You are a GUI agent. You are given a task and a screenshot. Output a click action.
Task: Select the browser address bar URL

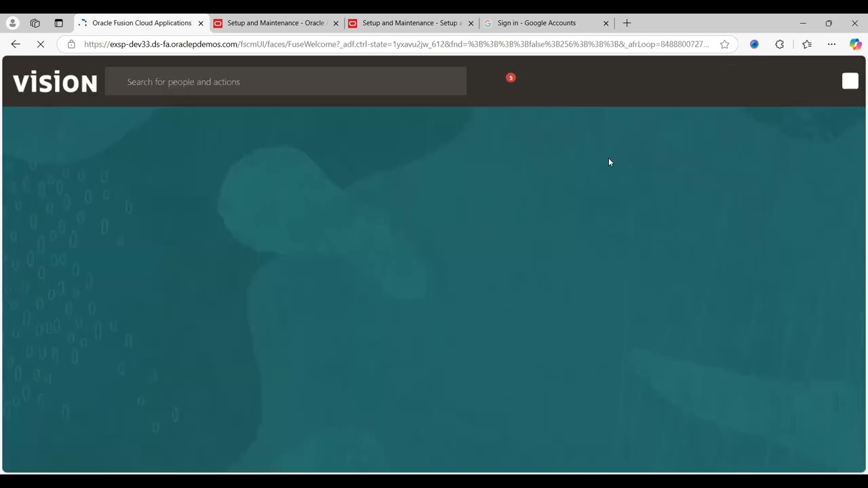(x=397, y=44)
